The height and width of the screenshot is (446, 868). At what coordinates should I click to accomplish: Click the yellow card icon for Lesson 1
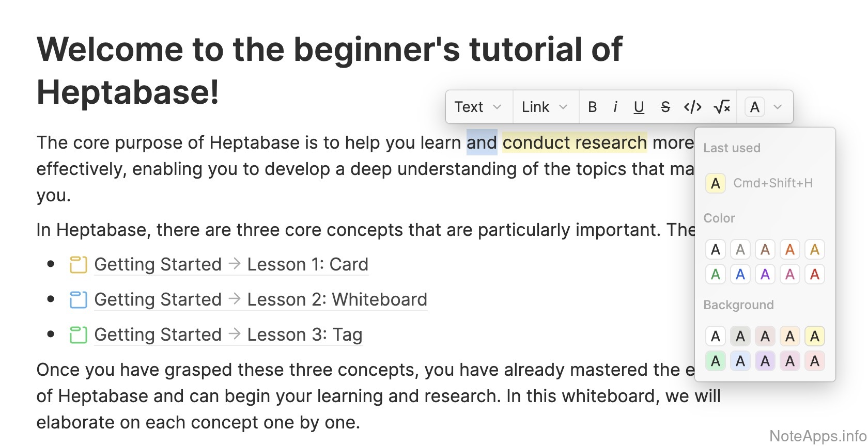tap(78, 265)
